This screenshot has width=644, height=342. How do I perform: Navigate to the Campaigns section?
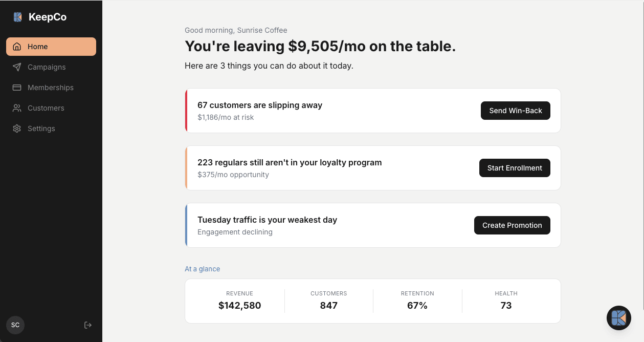tap(47, 67)
